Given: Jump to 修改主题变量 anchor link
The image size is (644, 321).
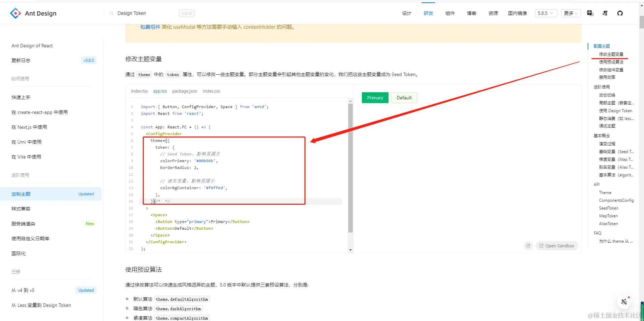Looking at the screenshot, I should coord(611,54).
